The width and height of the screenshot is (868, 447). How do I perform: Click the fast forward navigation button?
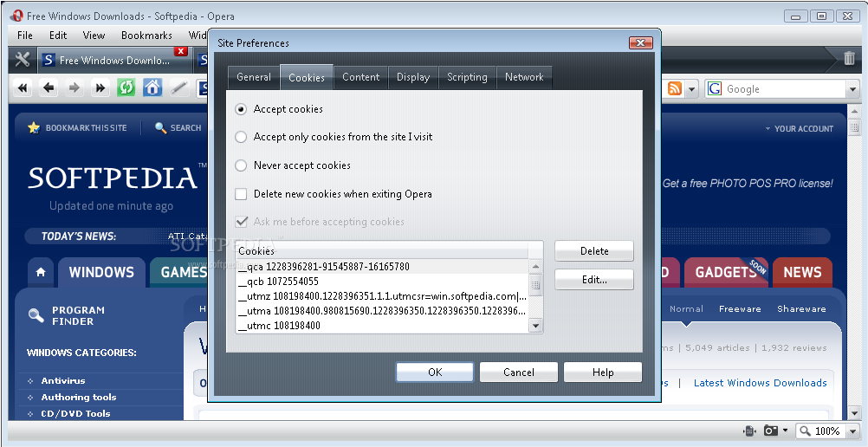click(100, 87)
